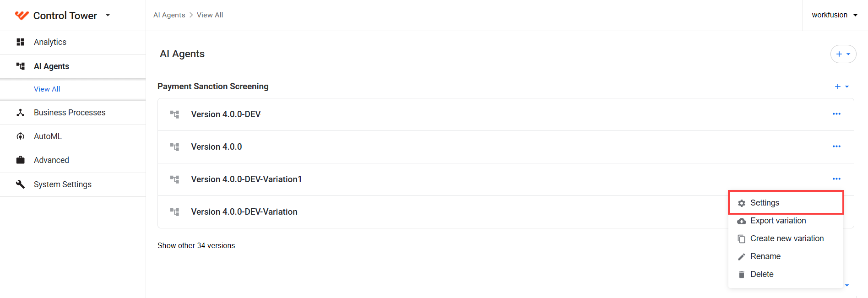The image size is (868, 298).
Task: Open System Settings wrench icon
Action: point(20,184)
